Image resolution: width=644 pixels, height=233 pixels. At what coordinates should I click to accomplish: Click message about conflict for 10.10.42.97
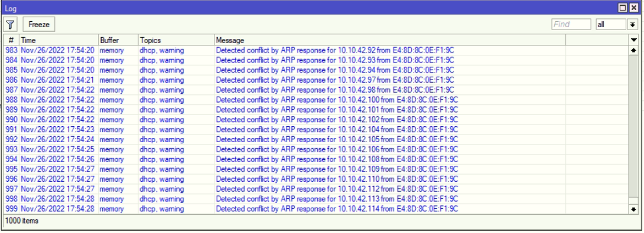335,80
